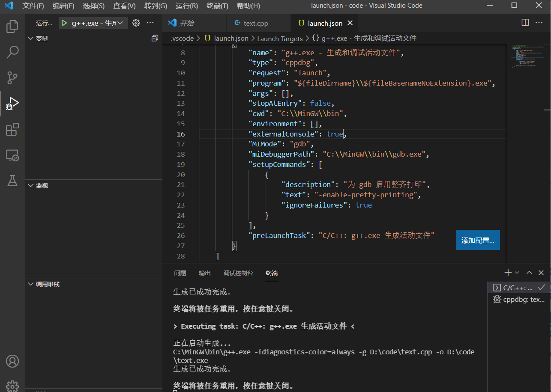Screen dimensions: 551x392
Task: Open the launch profile dropdown beside new terminal
Action: (x=517, y=273)
